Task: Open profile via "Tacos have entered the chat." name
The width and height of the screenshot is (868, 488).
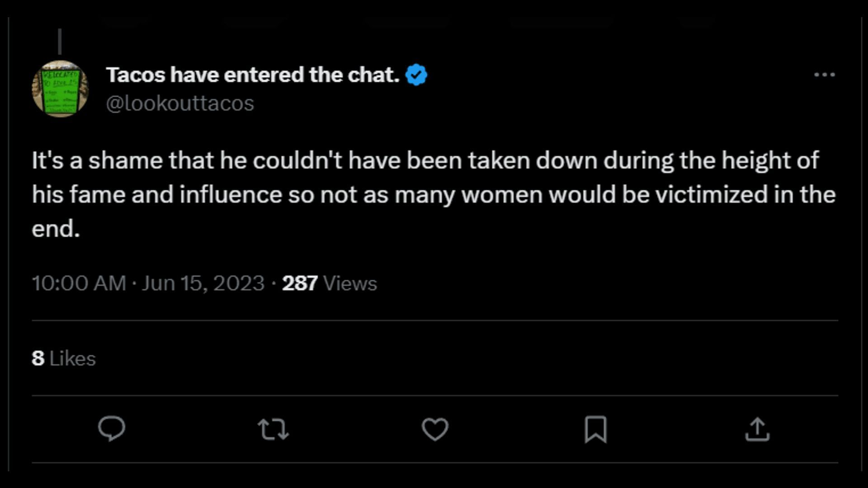Action: 253,75
